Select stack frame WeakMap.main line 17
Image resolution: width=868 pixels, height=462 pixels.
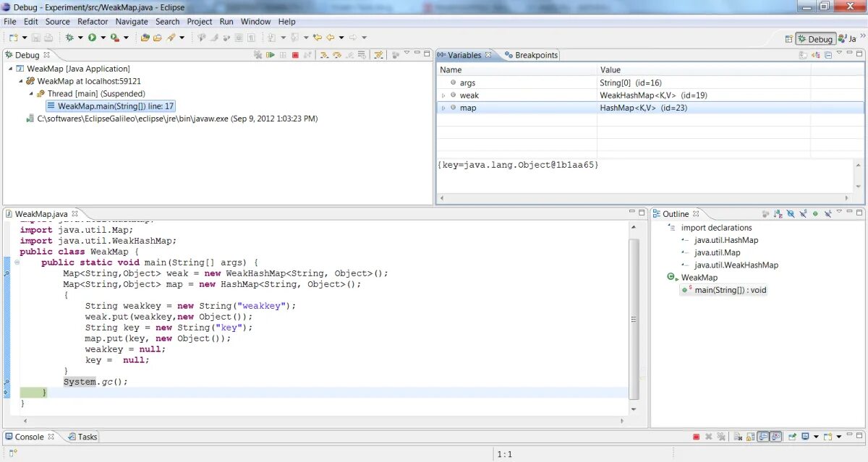tap(111, 106)
